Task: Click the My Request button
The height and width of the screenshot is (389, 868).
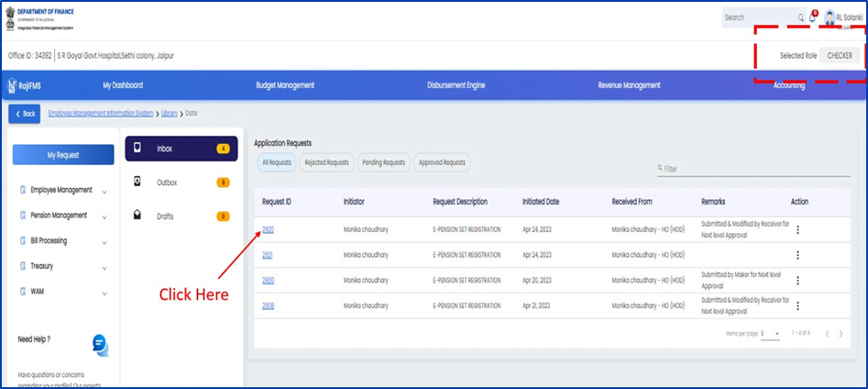Action: 63,155
